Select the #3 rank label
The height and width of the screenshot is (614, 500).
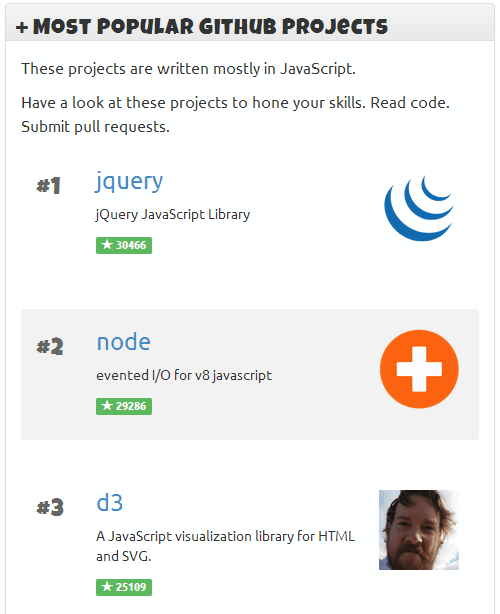tap(50, 507)
